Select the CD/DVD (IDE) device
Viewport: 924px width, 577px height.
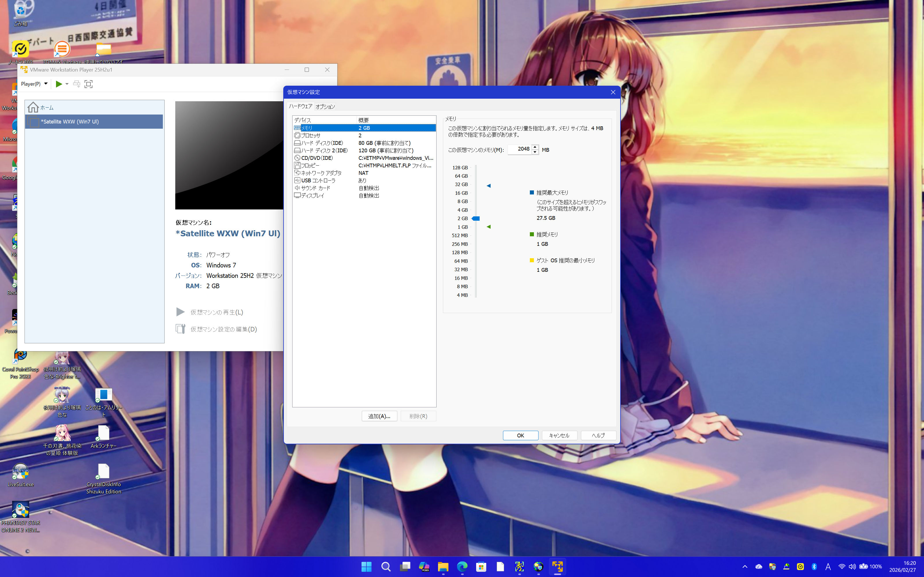click(x=316, y=158)
